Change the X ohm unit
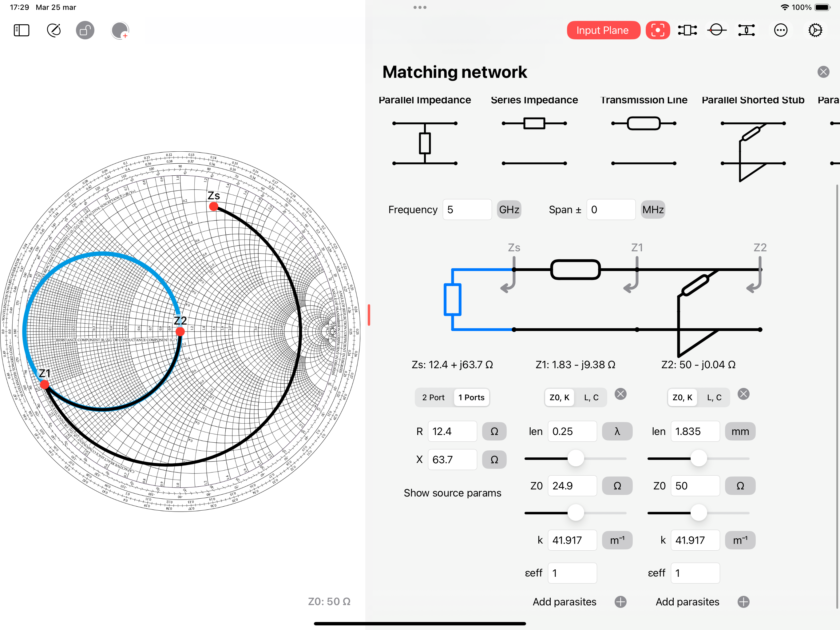 (x=494, y=460)
